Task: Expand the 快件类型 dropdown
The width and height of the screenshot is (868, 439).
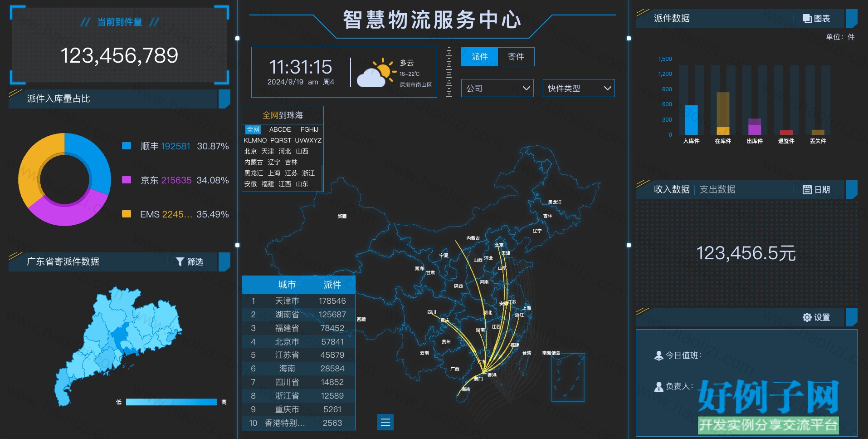Action: point(579,88)
